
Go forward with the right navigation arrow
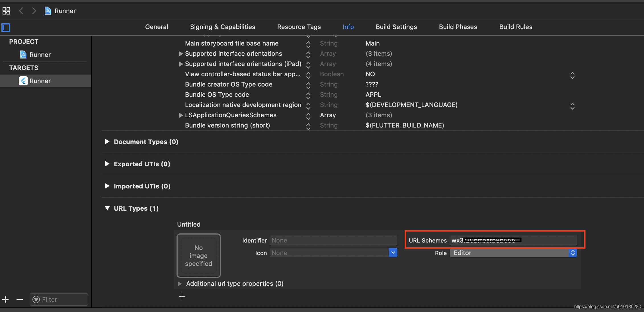pos(34,11)
